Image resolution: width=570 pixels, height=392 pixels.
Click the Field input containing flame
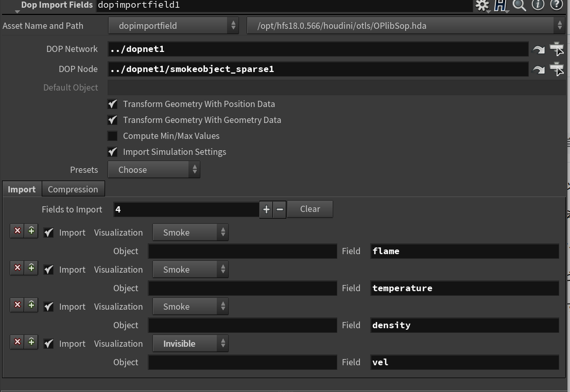pyautogui.click(x=464, y=252)
